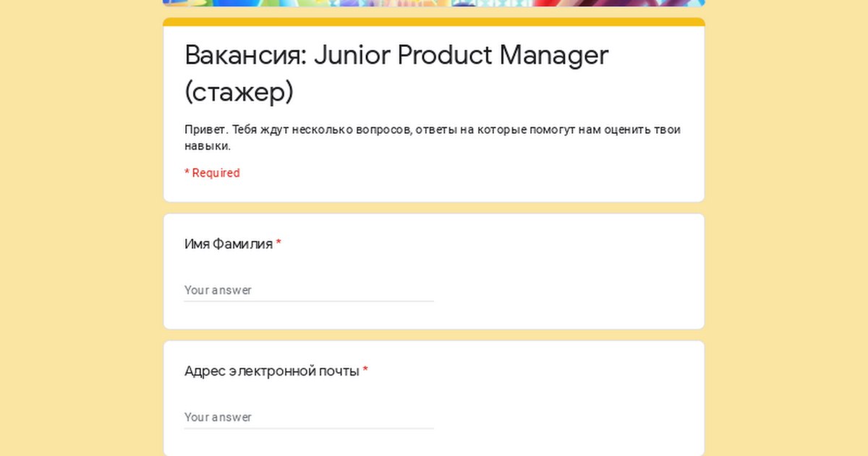Click the underline beneath the name answer field
The height and width of the screenshot is (456, 868).
(308, 301)
